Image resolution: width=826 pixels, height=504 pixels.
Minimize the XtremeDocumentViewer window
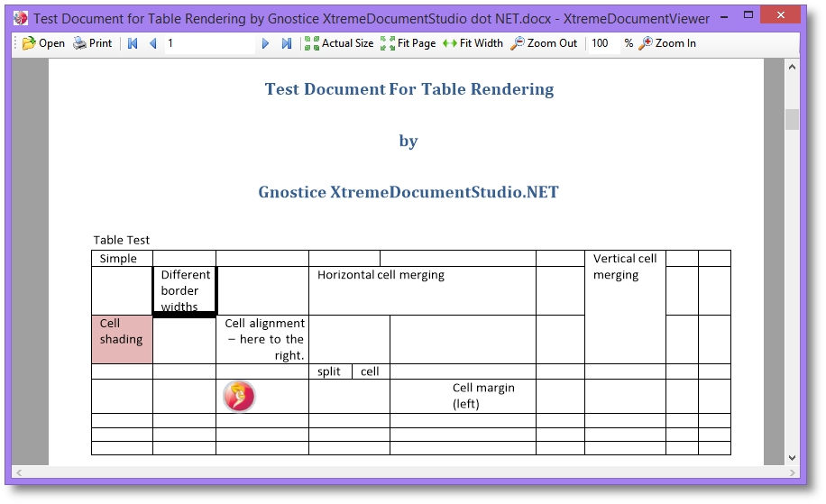pyautogui.click(x=724, y=16)
